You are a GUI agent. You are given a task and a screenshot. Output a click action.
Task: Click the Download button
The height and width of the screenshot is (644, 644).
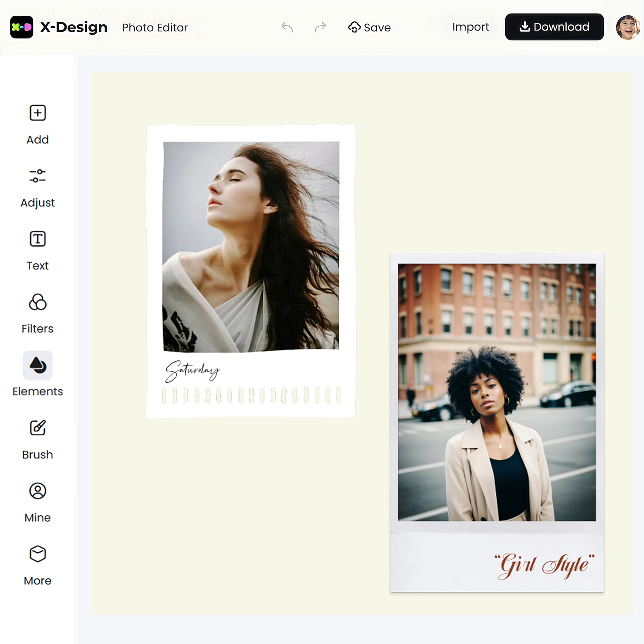[554, 26]
